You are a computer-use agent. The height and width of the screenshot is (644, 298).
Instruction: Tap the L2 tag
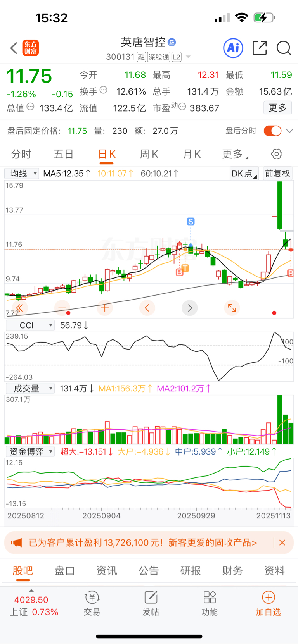click(x=177, y=57)
